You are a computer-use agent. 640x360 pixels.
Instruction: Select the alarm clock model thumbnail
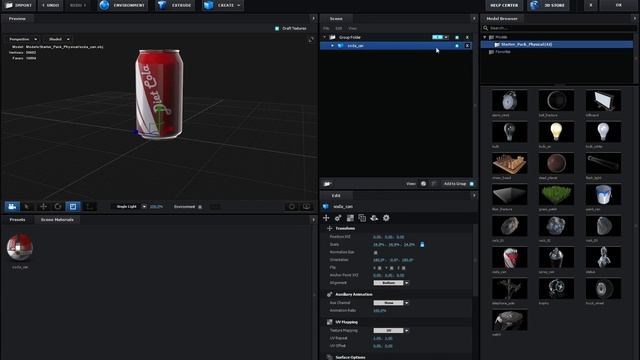coord(509,100)
